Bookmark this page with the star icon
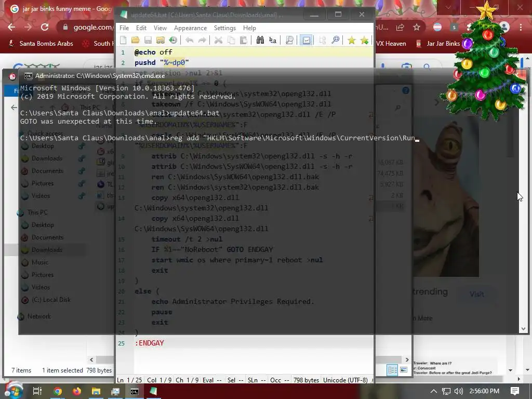The width and height of the screenshot is (532, 399). coord(417,27)
